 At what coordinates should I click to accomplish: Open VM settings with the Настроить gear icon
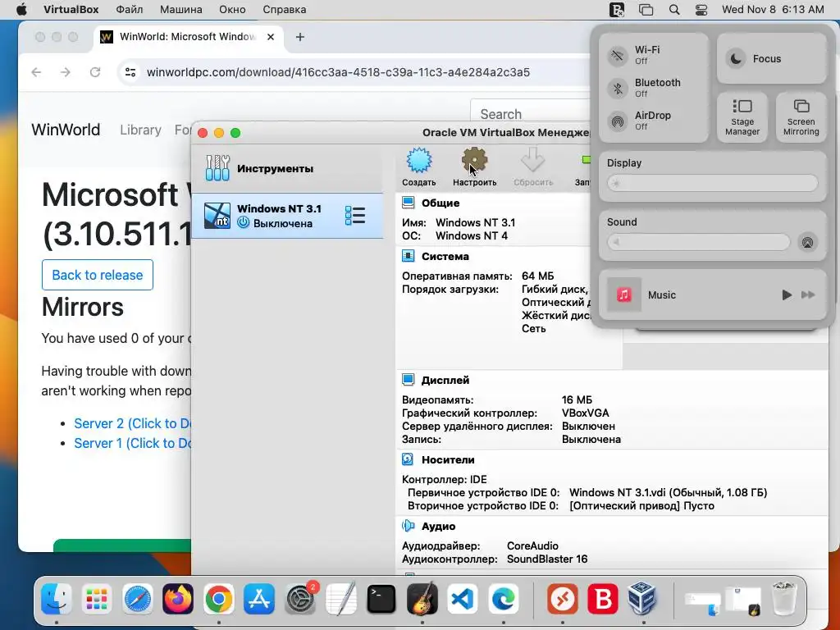point(475,167)
